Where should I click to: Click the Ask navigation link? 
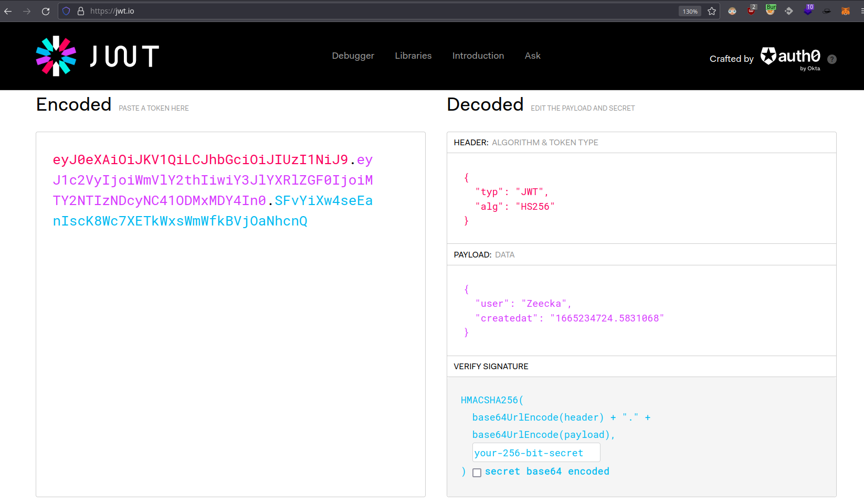click(532, 56)
